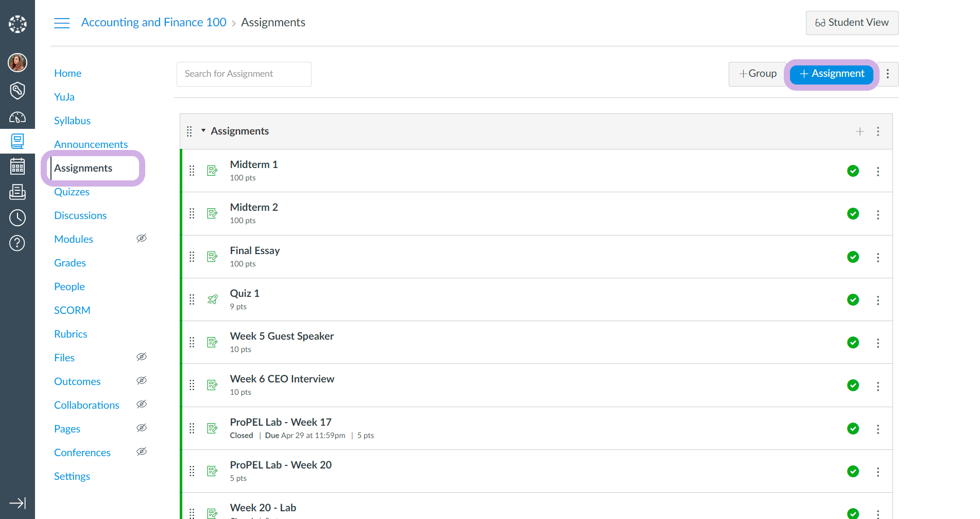Click the Dashboard speedometer icon
The width and height of the screenshot is (980, 519).
point(17,118)
